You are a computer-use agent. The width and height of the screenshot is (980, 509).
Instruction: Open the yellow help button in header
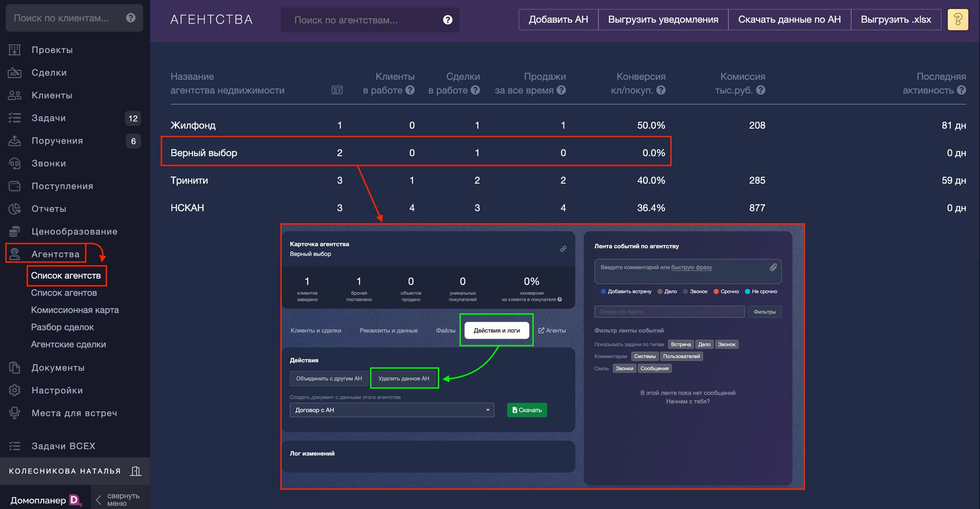click(958, 19)
